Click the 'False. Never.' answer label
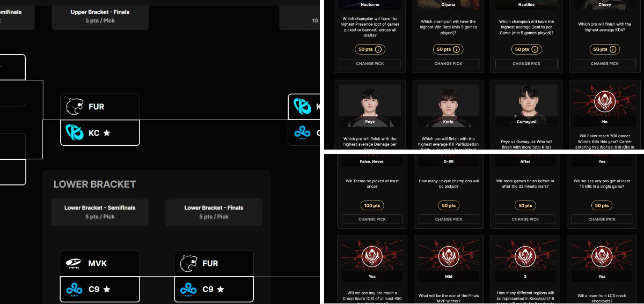Screen dimensions: 644x304 pyautogui.click(x=372, y=161)
